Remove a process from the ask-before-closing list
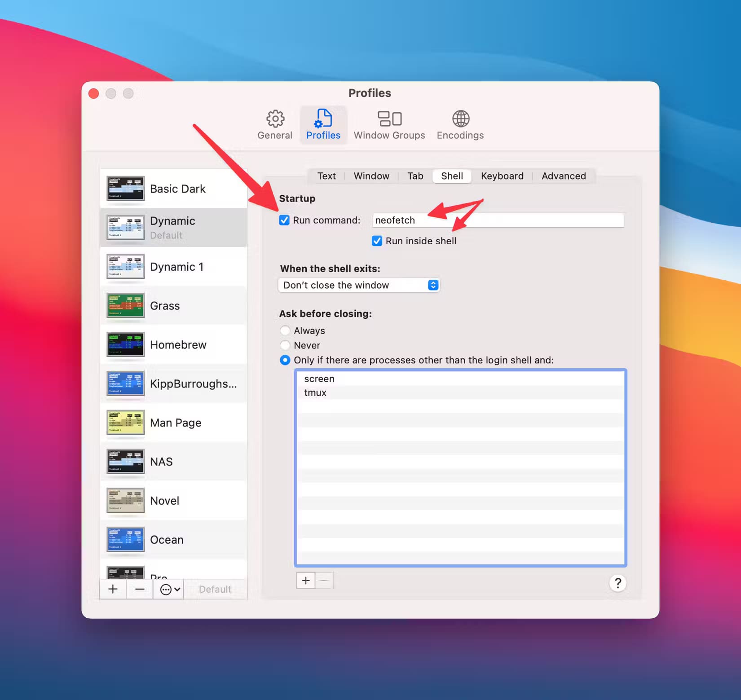This screenshot has height=700, width=741. point(324,581)
